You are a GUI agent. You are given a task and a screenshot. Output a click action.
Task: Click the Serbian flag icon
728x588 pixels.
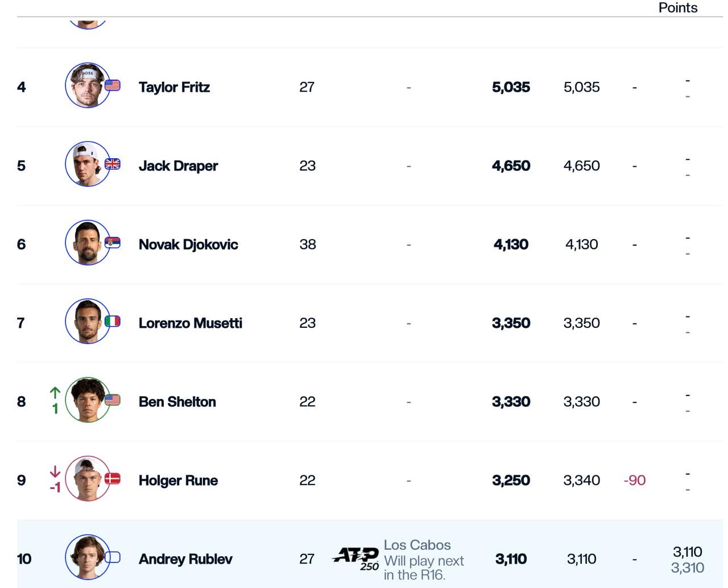[x=113, y=243]
